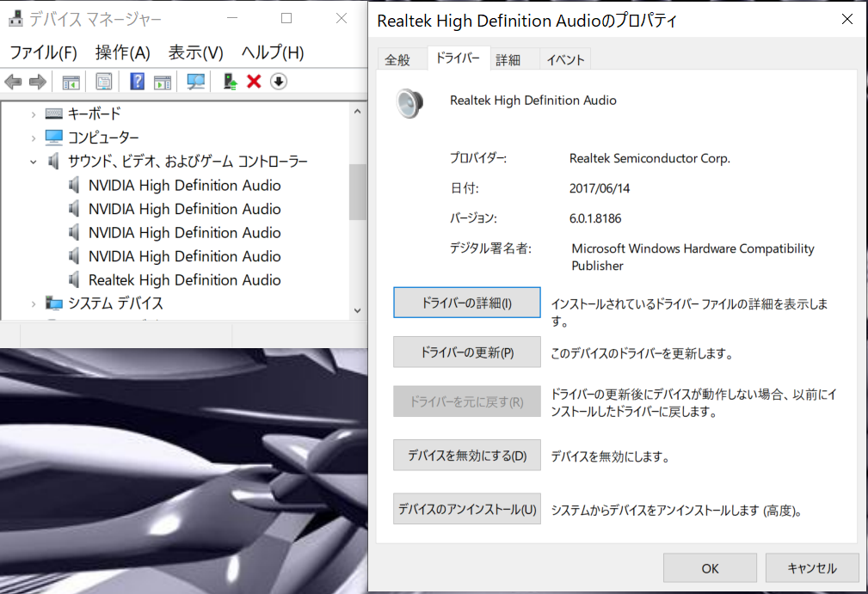The image size is (868, 594).
Task: Open the 表示(V) menu
Action: point(195,52)
